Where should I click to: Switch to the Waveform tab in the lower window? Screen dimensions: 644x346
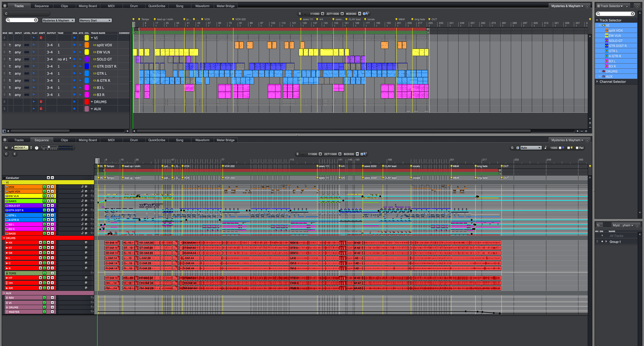tap(202, 140)
